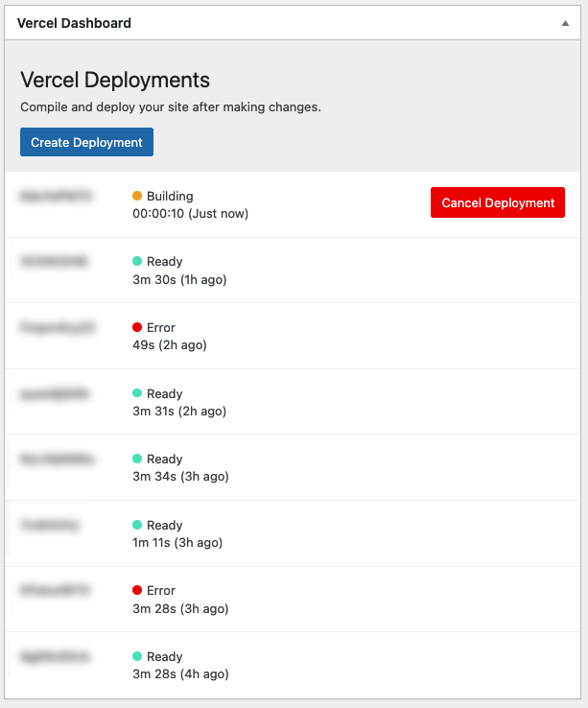Open blurred ID in 3m 28s Error row
This screenshot has width=588, height=708.
pyautogui.click(x=55, y=590)
